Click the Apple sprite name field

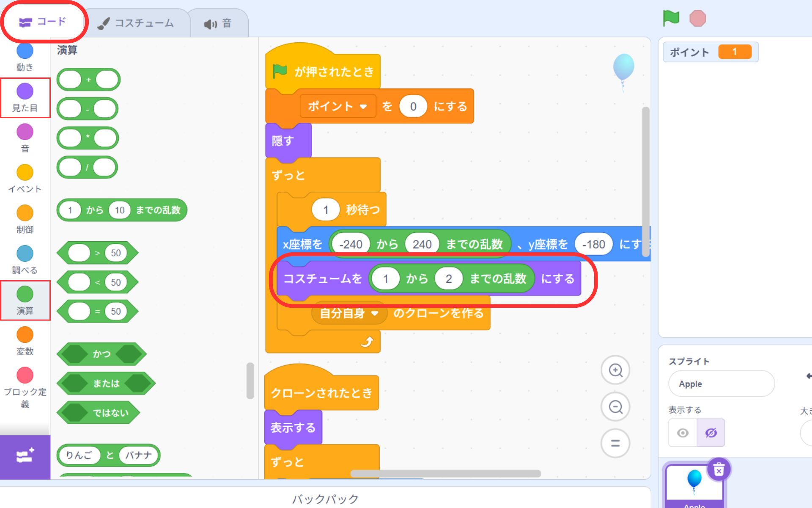(x=721, y=384)
